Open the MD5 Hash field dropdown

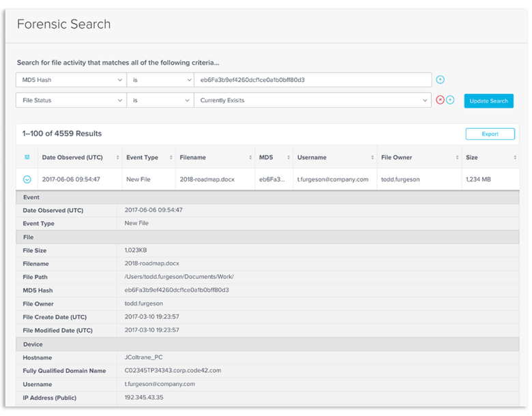[x=71, y=80]
